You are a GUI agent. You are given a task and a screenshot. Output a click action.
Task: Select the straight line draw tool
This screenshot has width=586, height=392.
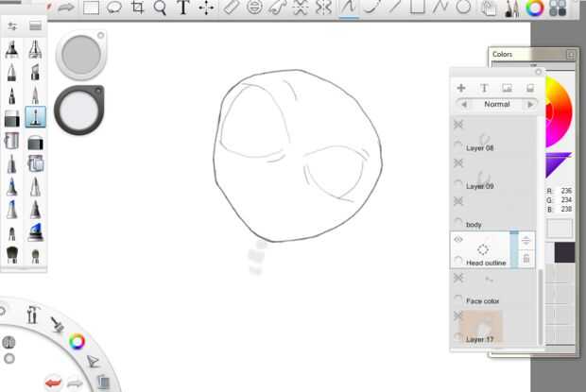click(394, 7)
